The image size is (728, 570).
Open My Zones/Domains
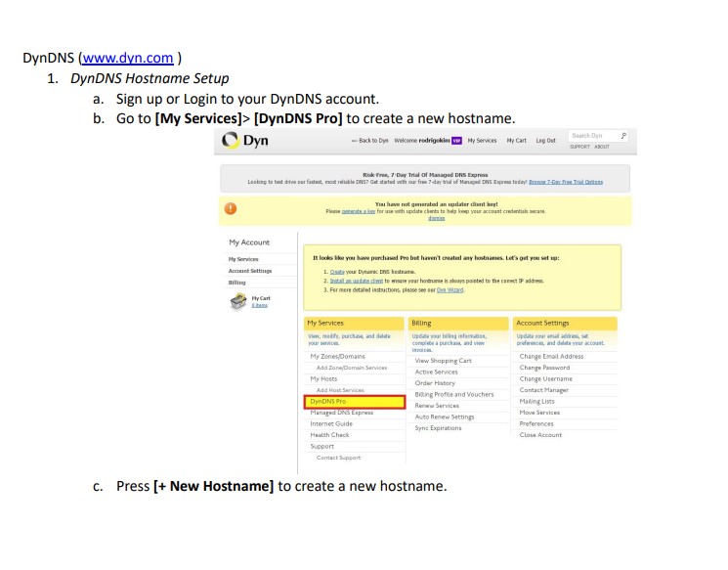pos(337,356)
